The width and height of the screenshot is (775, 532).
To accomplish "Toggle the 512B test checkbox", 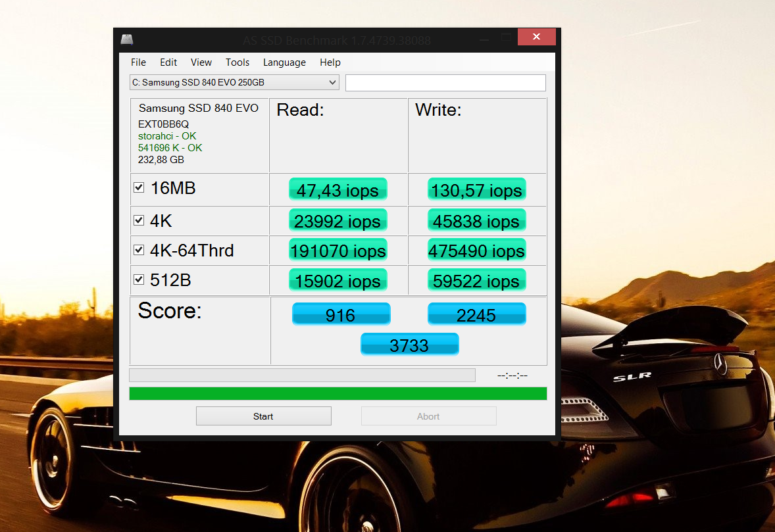I will (139, 279).
